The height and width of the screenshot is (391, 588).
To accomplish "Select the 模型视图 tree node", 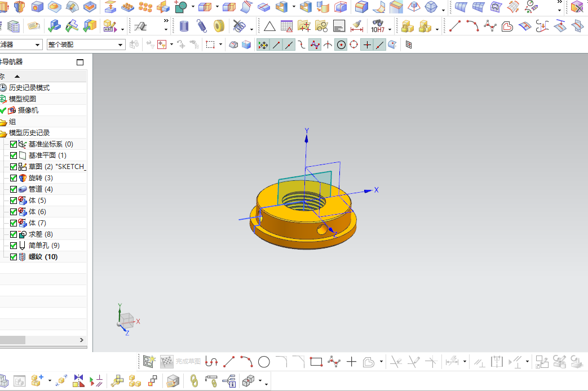I will click(23, 99).
